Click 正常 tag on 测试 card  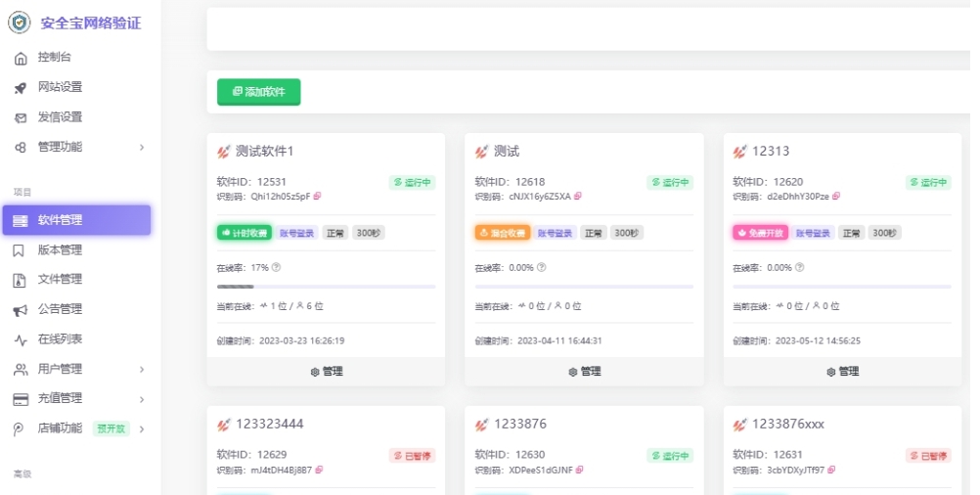pyautogui.click(x=593, y=233)
